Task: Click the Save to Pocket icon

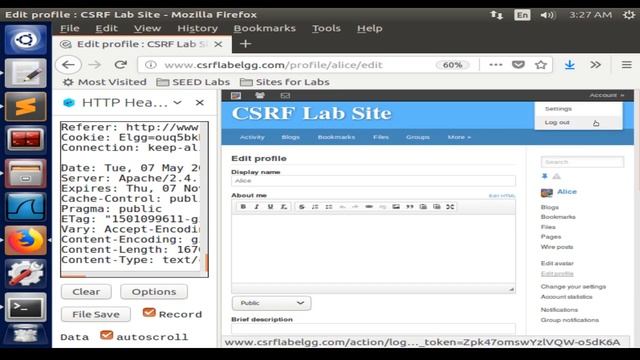Action: coord(518,64)
